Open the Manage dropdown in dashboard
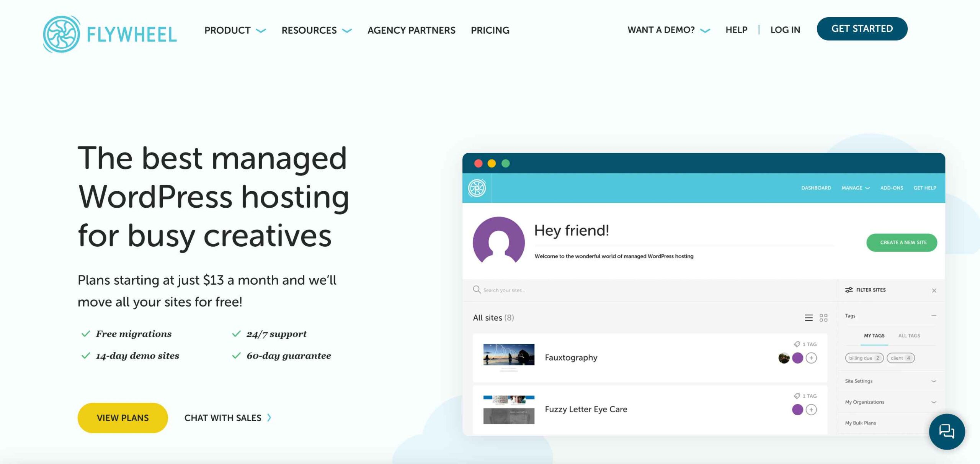 [x=856, y=188]
